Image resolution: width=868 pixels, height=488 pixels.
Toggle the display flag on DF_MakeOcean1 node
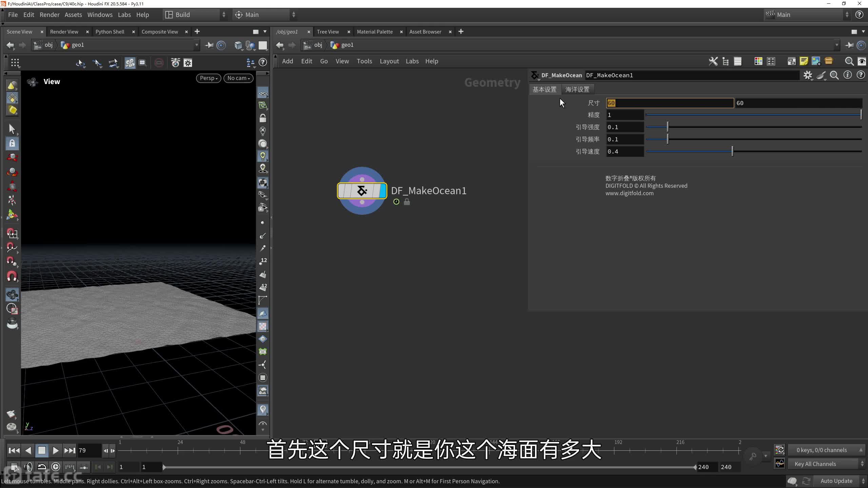[x=383, y=191]
